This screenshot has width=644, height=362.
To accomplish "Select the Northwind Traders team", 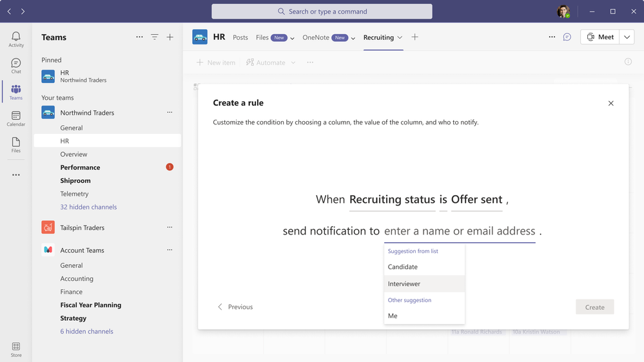I will (x=87, y=113).
